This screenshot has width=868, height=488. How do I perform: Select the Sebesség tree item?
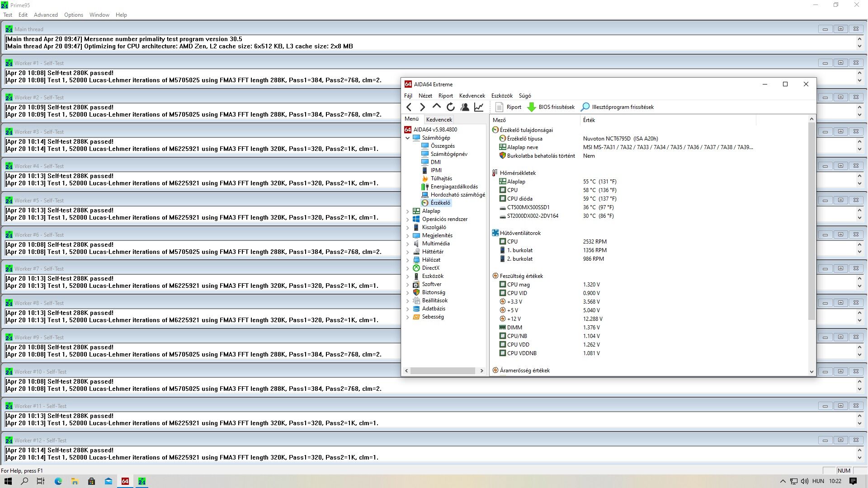point(428,317)
